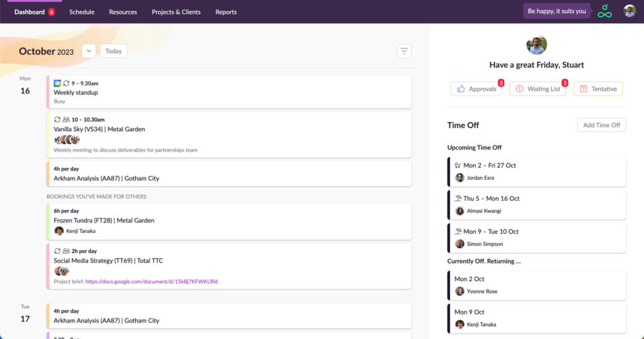Screen dimensions: 644x339
Task: Open Social Media Strategy (TT69) | Total TTC
Action: [229, 267]
